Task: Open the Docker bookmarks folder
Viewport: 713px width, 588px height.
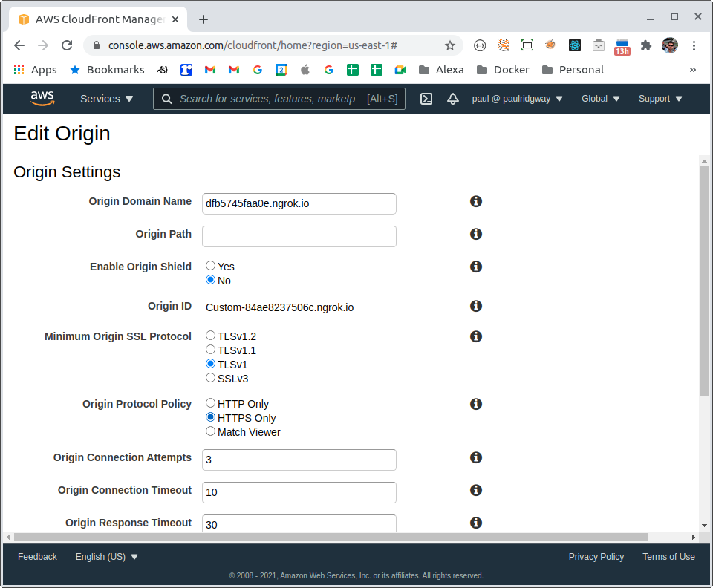Action: (503, 70)
